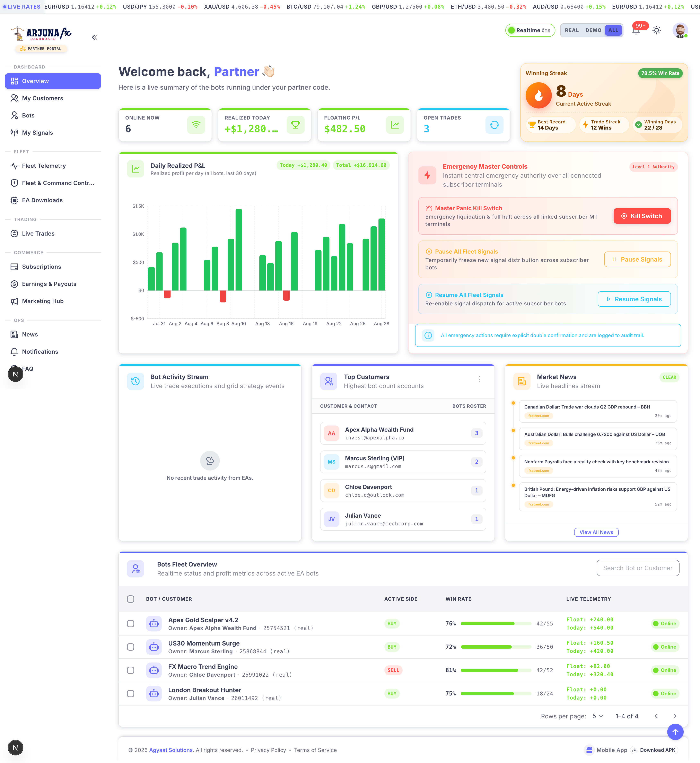Open the three-dot menu in Top Customers
The image size is (700, 763).
click(x=479, y=379)
